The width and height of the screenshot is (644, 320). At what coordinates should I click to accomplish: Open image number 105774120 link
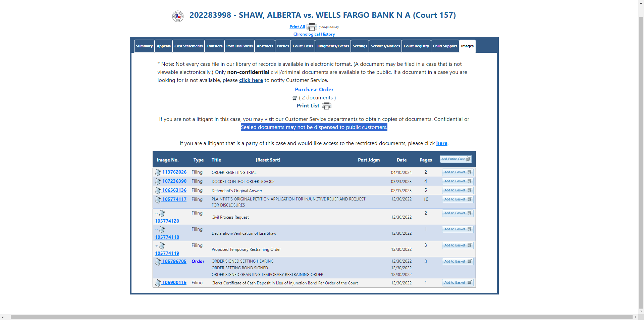[167, 221]
